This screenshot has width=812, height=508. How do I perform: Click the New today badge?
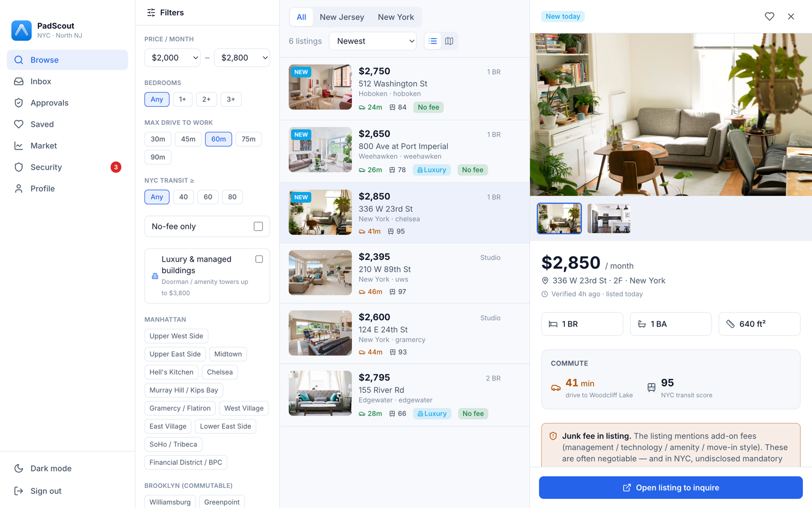click(563, 16)
